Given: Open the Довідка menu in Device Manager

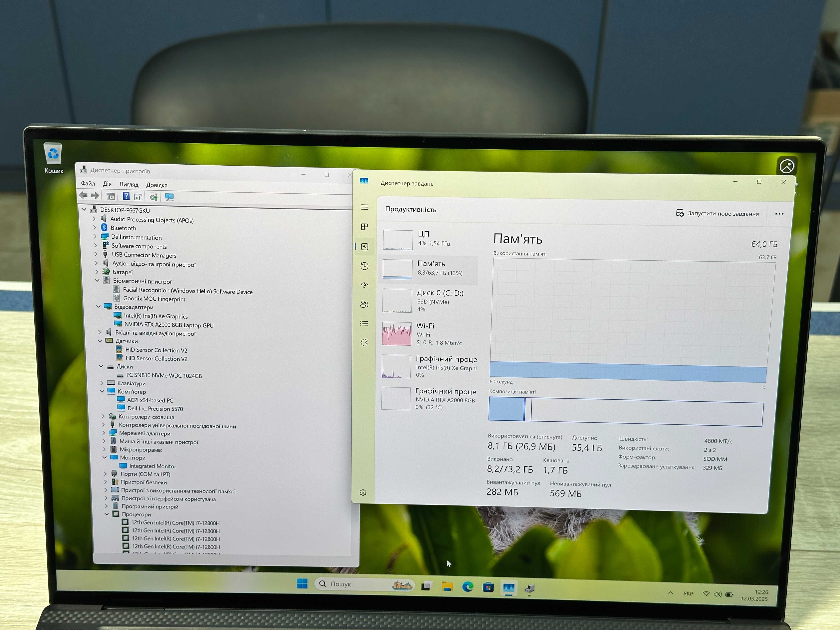Looking at the screenshot, I should tap(157, 185).
